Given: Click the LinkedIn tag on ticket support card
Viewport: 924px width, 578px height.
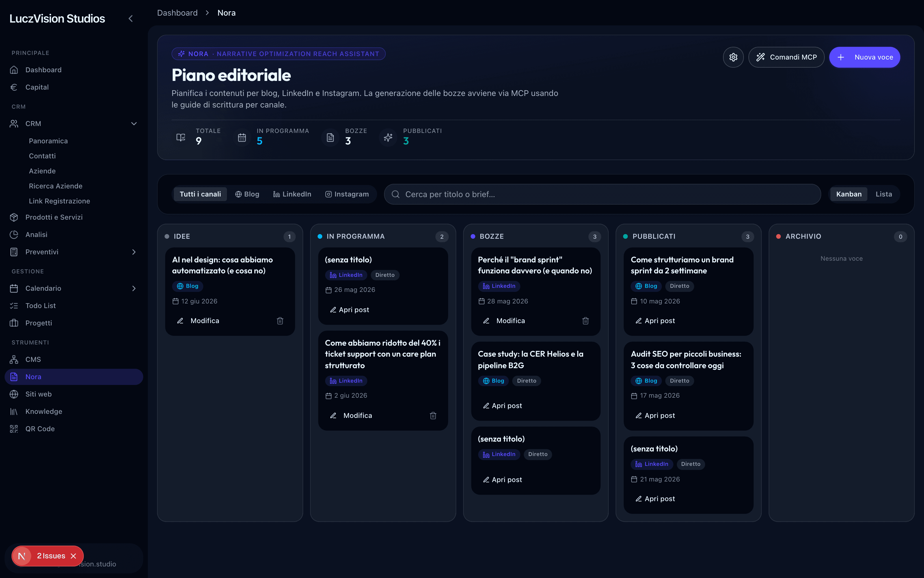Looking at the screenshot, I should tap(346, 381).
